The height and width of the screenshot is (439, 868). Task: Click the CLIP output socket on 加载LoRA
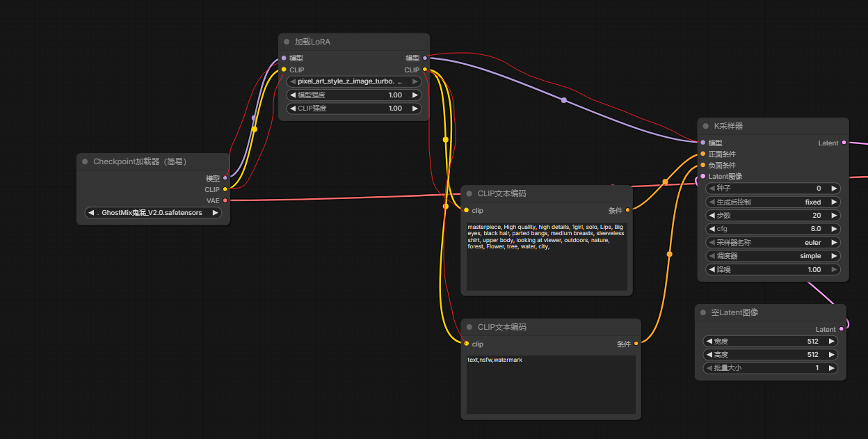click(x=425, y=70)
